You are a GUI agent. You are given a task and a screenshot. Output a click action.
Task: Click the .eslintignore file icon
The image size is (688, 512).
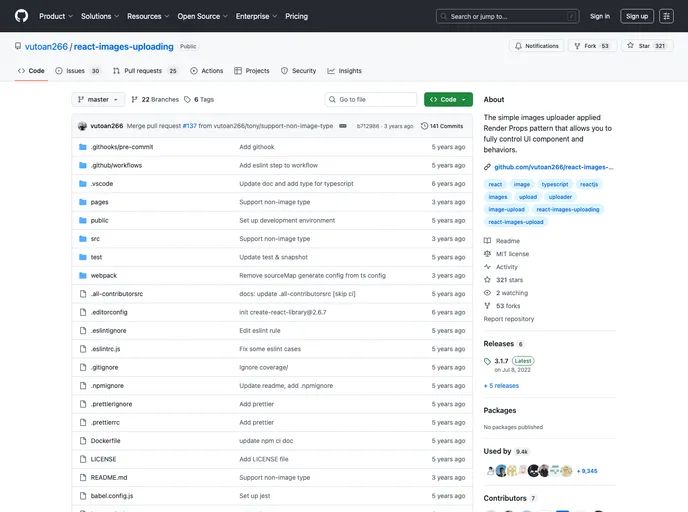pos(82,331)
